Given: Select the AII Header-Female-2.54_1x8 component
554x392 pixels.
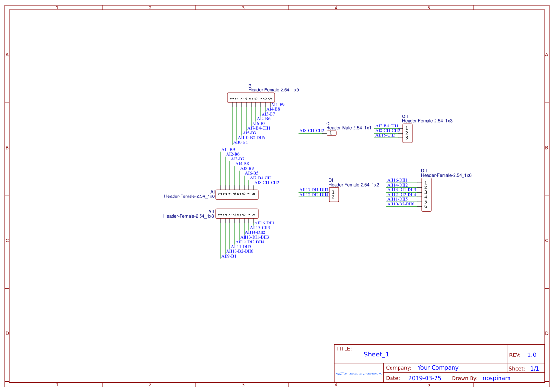Looking at the screenshot, I should click(x=237, y=214).
